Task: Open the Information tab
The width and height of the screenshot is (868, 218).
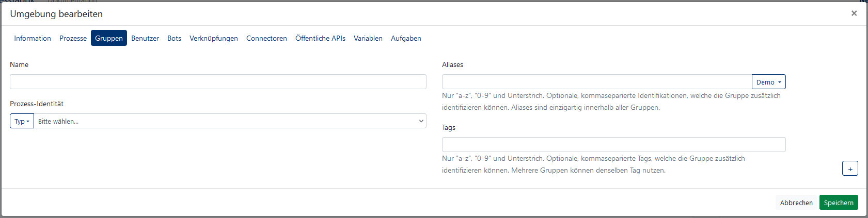Action: pos(33,38)
